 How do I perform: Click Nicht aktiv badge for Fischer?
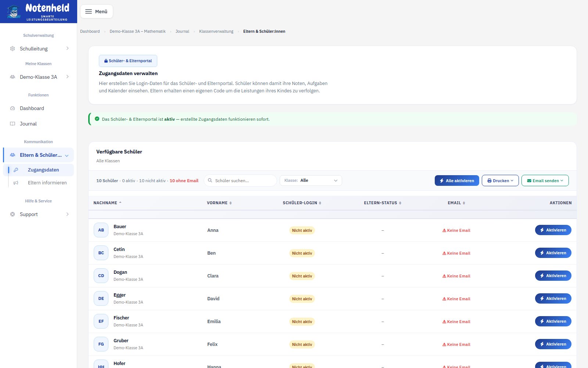click(302, 322)
